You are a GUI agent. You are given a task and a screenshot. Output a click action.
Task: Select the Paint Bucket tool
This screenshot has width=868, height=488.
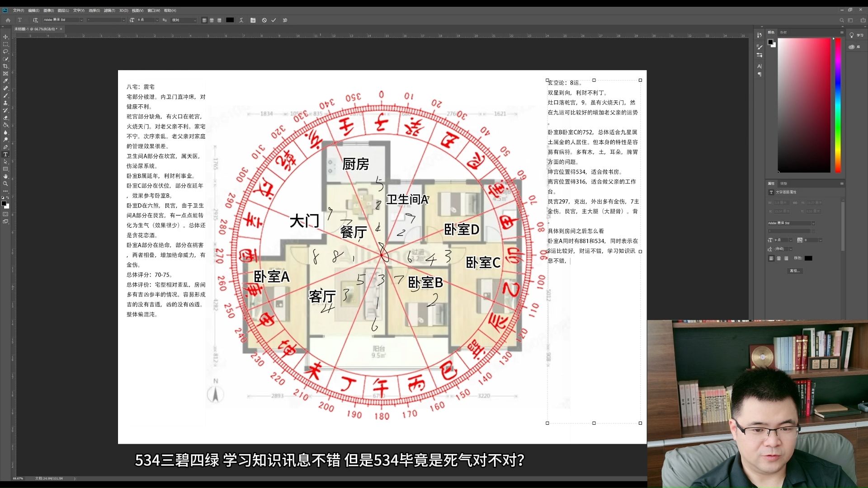tap(5, 125)
